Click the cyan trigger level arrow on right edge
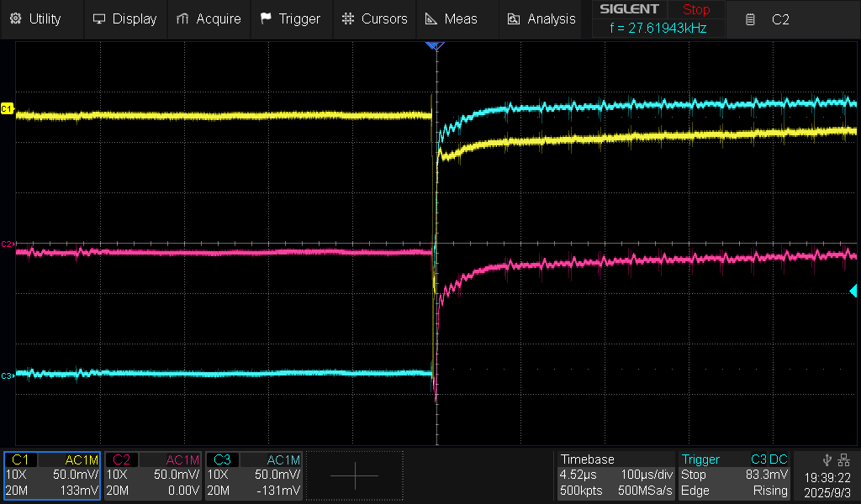The height and width of the screenshot is (504, 861). coord(853,291)
